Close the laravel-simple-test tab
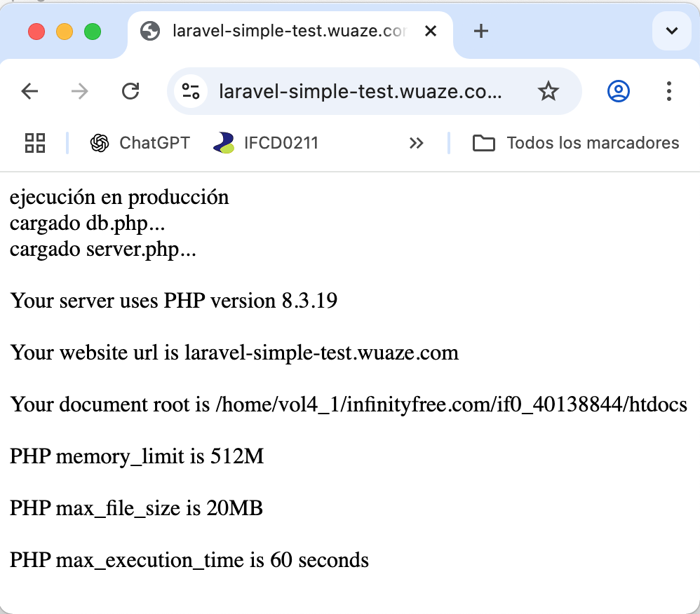Viewport: 700px width, 614px height. pyautogui.click(x=431, y=32)
